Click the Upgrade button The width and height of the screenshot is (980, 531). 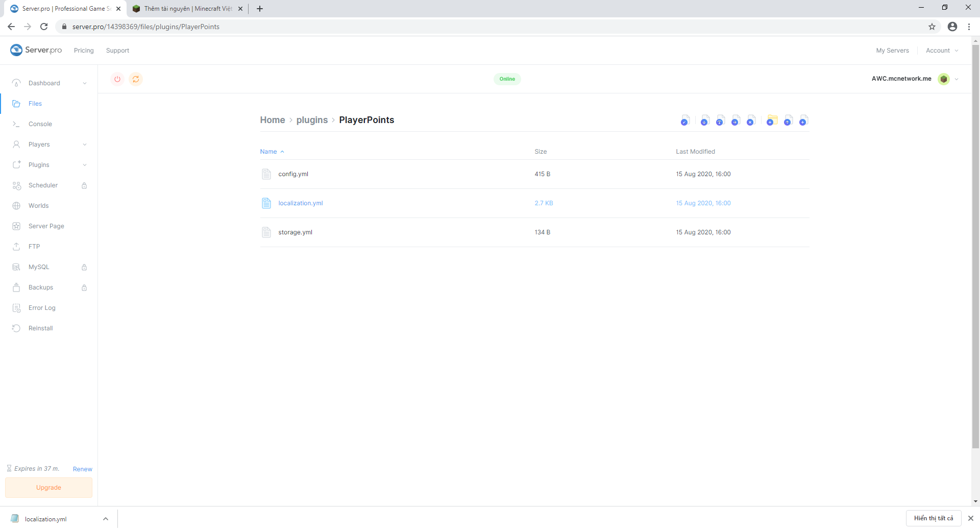click(x=48, y=488)
